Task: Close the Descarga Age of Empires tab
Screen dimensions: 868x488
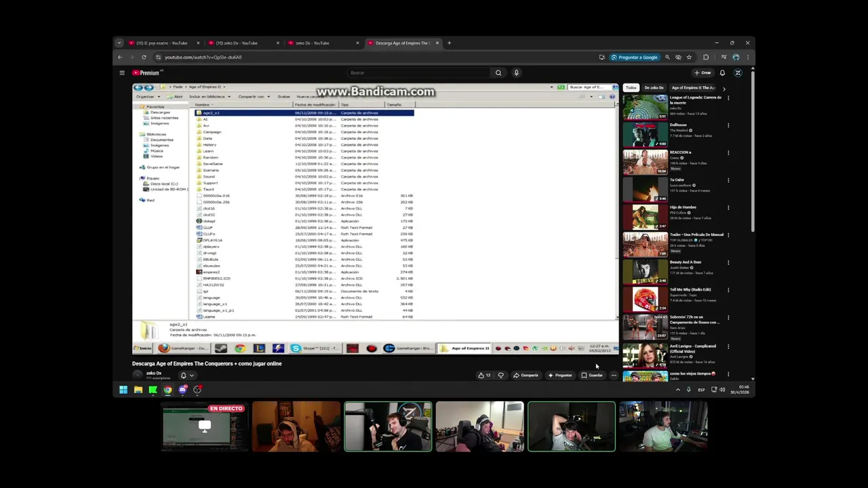Action: pyautogui.click(x=437, y=43)
